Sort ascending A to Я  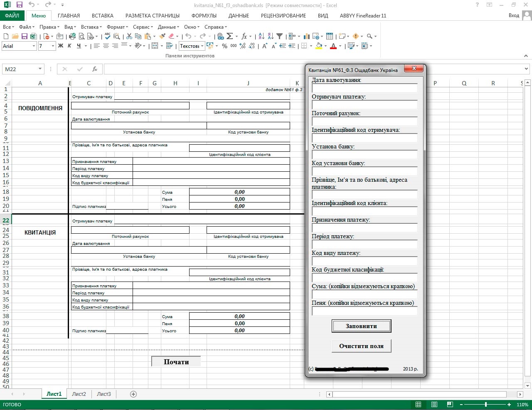[261, 37]
